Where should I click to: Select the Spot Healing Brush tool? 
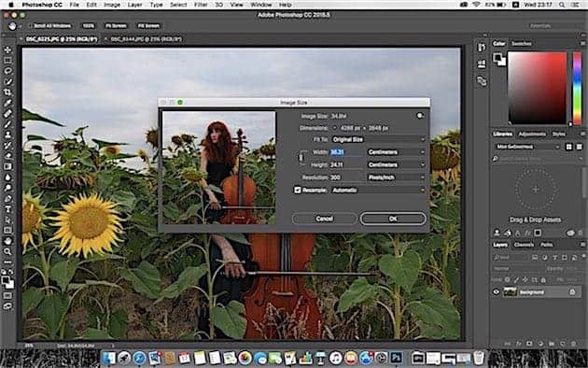tap(7, 113)
